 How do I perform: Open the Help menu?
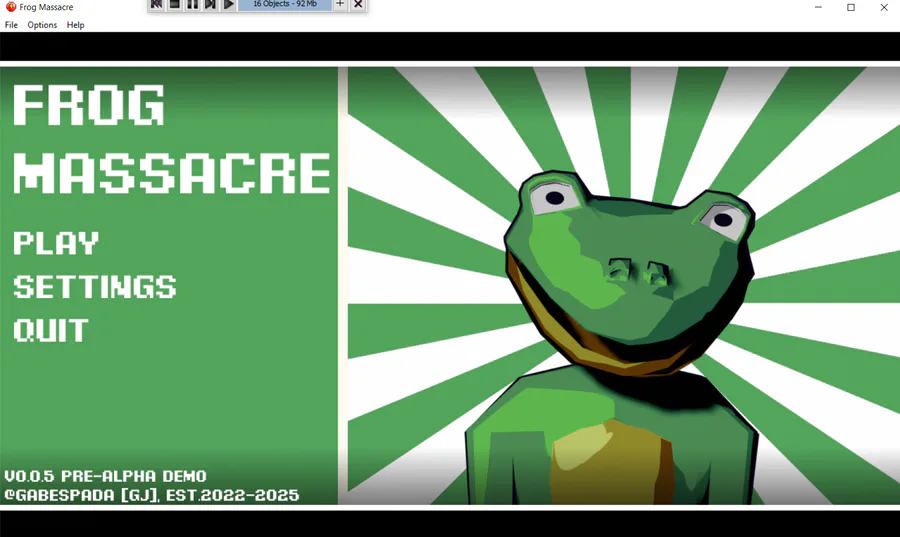coord(75,25)
